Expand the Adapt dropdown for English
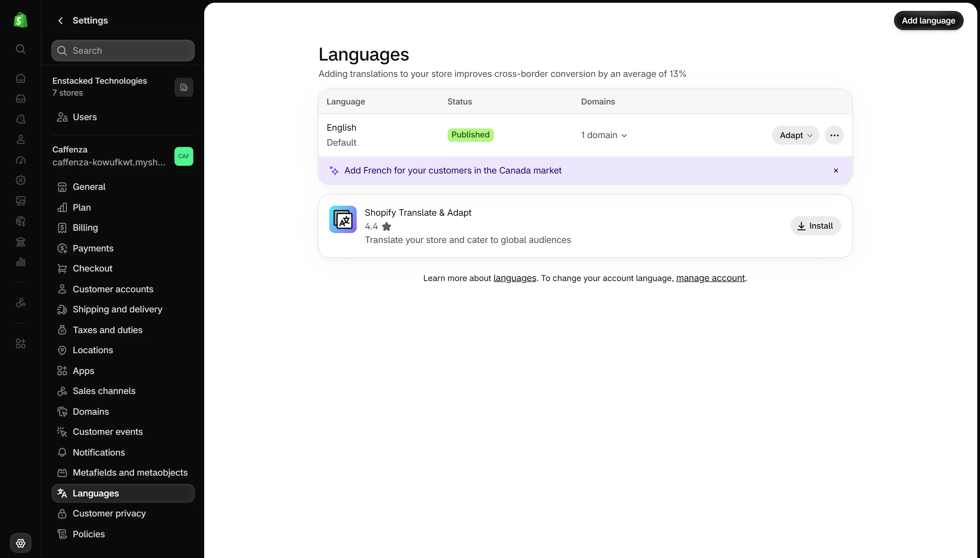 pos(796,135)
